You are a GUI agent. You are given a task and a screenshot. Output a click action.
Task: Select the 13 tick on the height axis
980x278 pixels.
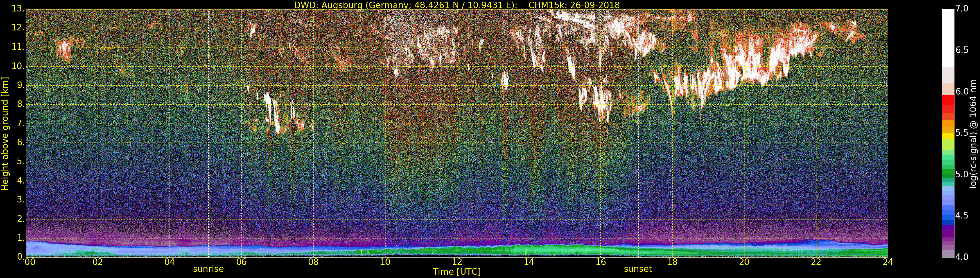17,9
